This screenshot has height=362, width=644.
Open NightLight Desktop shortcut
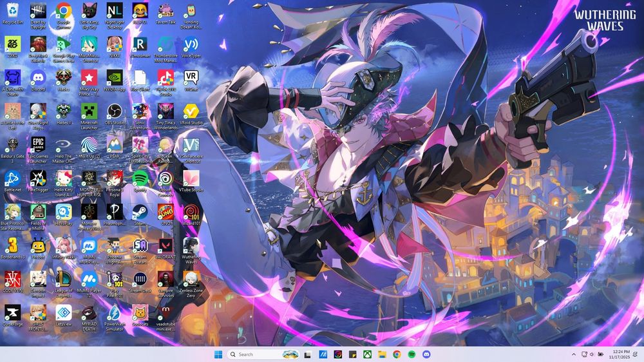tap(115, 16)
